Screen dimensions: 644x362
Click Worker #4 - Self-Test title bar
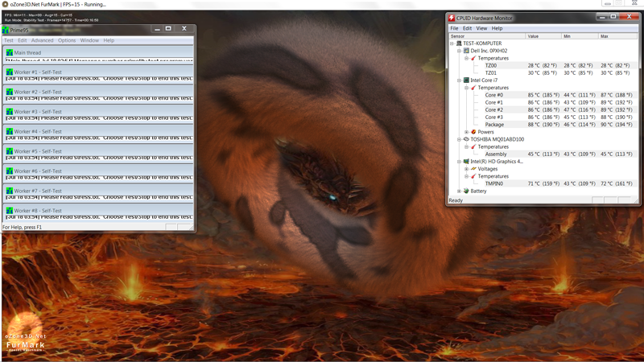[98, 131]
